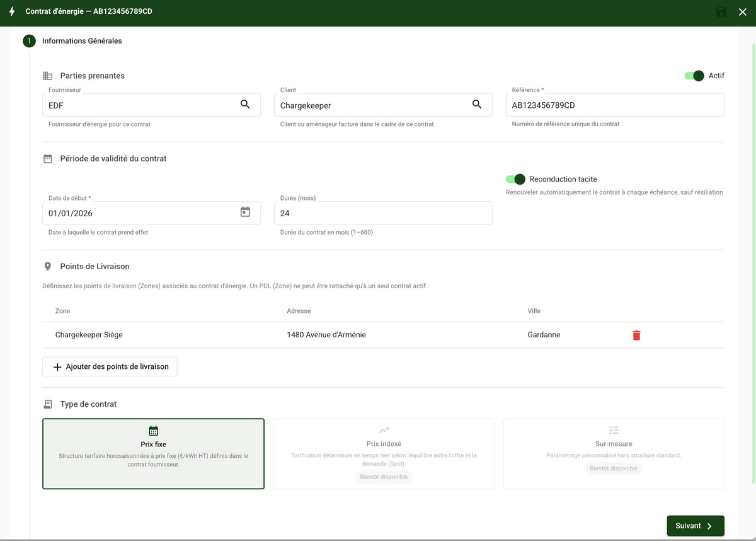This screenshot has width=756, height=541.
Task: Click the save disk icon in header
Action: point(721,12)
